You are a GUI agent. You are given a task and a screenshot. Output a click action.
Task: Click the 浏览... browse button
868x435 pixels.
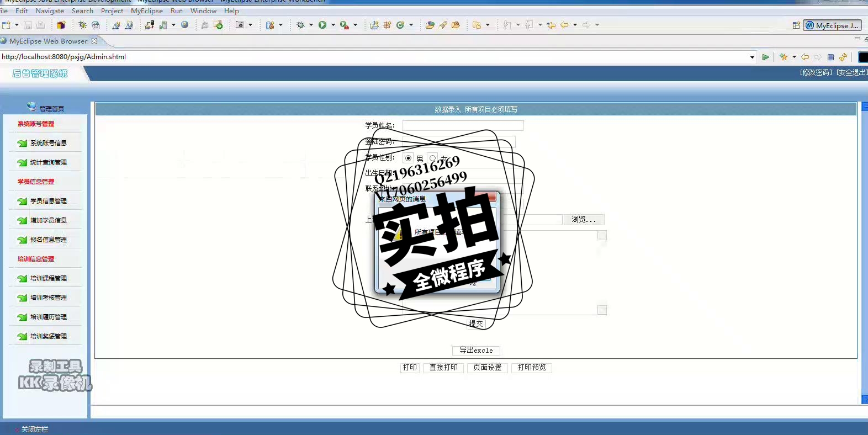click(x=584, y=219)
